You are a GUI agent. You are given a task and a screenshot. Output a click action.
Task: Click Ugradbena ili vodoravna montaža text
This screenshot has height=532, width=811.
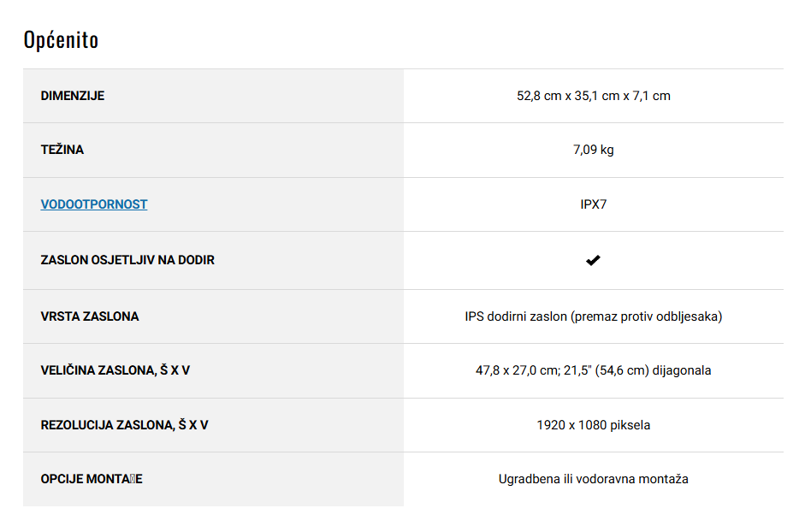click(593, 479)
